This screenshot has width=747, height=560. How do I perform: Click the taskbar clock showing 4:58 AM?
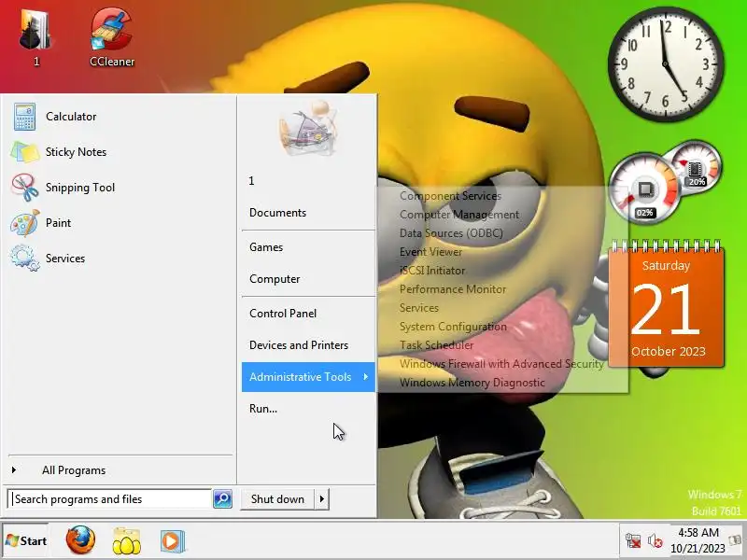(698, 540)
